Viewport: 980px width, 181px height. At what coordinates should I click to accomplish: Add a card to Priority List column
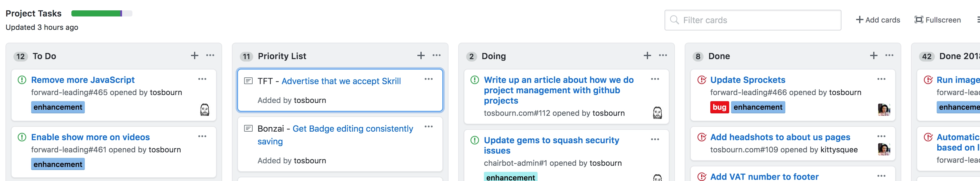click(421, 56)
